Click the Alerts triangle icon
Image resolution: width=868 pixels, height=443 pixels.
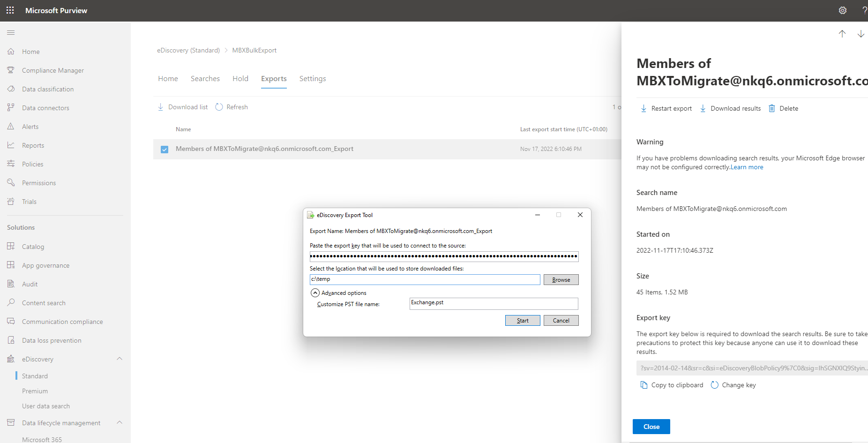[11, 127]
